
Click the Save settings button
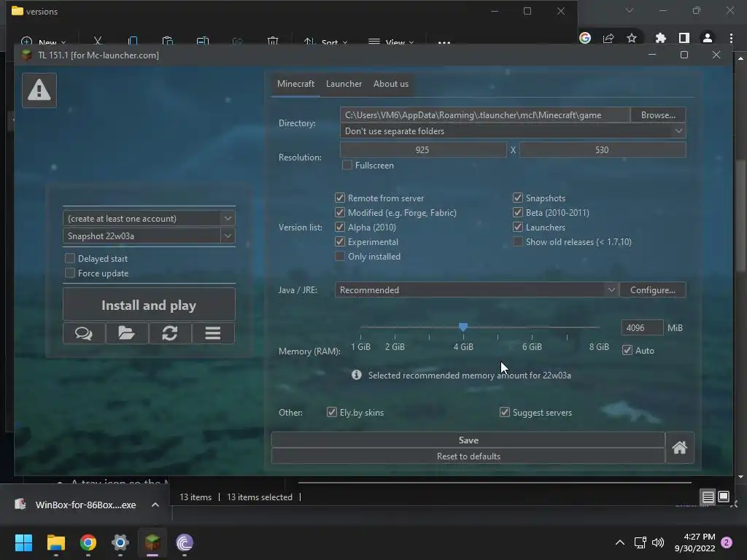pyautogui.click(x=468, y=440)
